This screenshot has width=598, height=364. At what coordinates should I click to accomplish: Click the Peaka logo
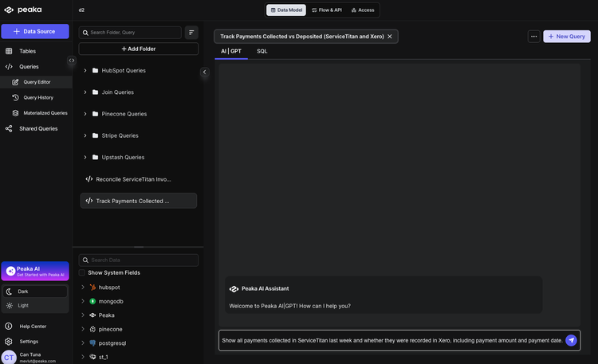[x=23, y=10]
